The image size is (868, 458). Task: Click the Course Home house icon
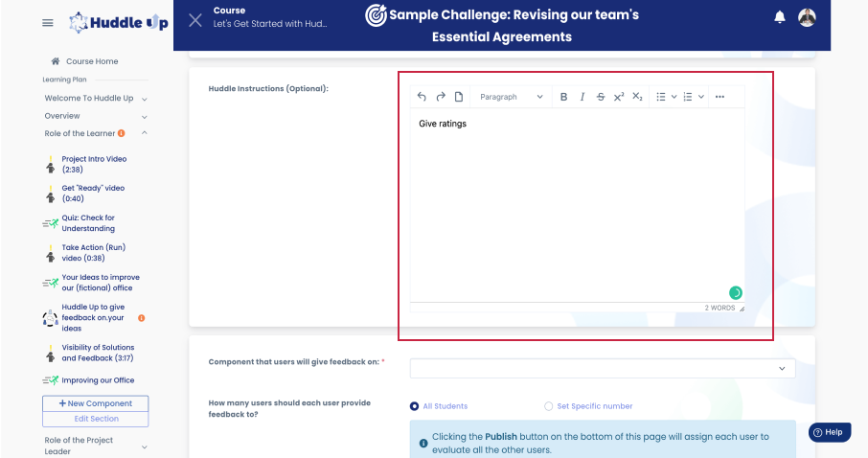(56, 61)
